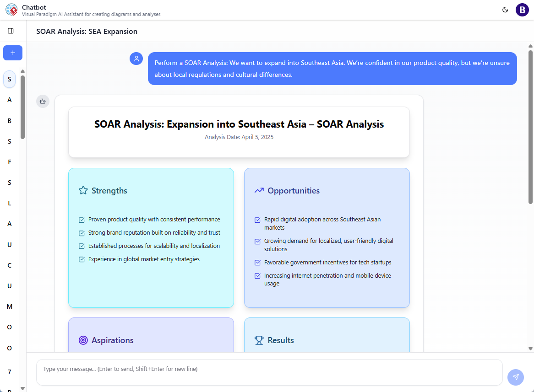
Task: Open the M chat in sidebar
Action: pos(10,306)
